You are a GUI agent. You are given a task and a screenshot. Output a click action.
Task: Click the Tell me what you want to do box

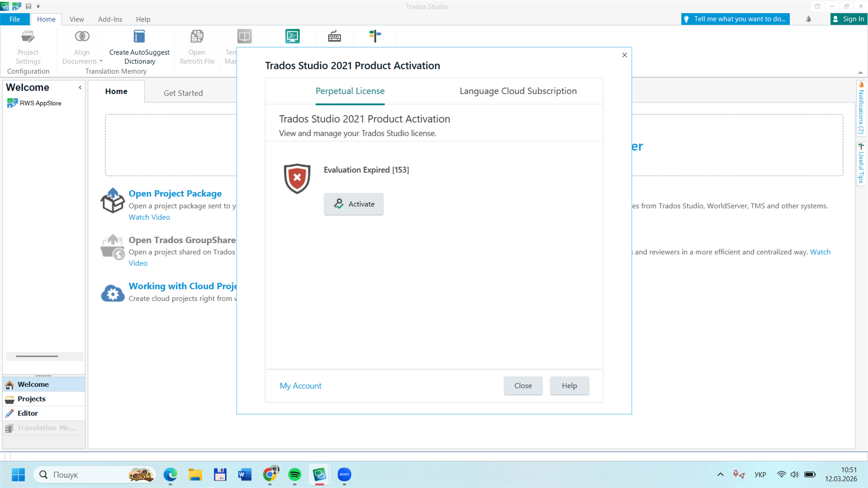point(735,19)
